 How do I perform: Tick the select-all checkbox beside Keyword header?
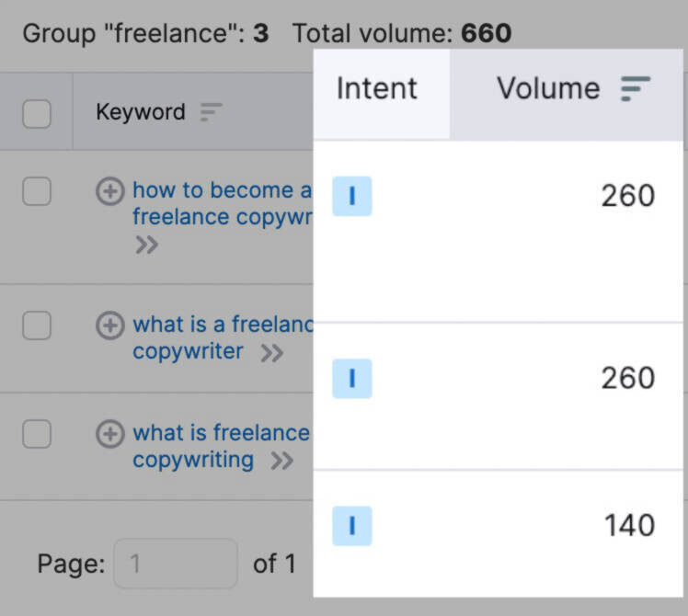pos(37,114)
